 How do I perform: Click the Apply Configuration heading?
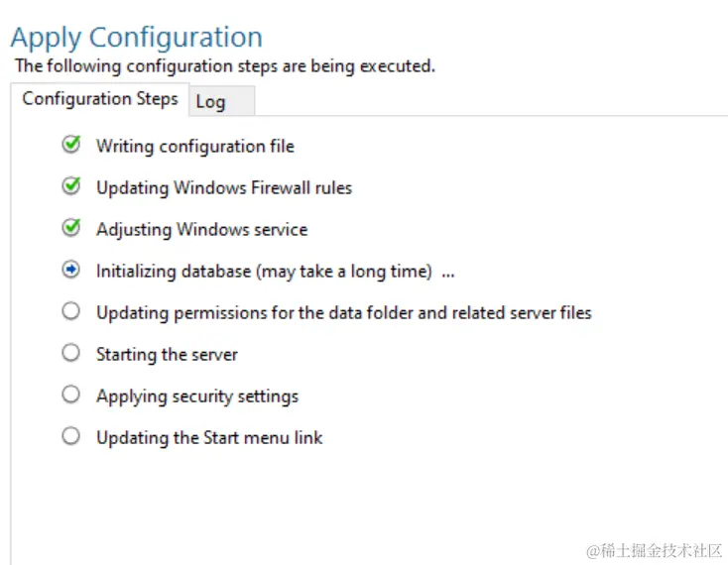(x=137, y=38)
